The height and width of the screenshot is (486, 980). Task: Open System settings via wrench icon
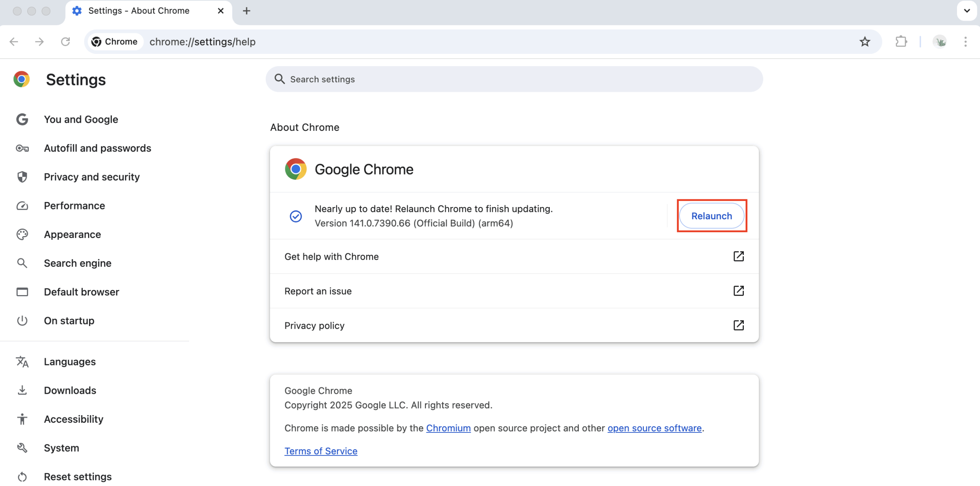22,447
